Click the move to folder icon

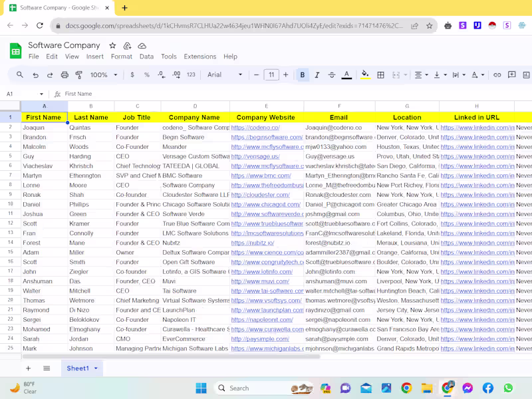pyautogui.click(x=127, y=45)
